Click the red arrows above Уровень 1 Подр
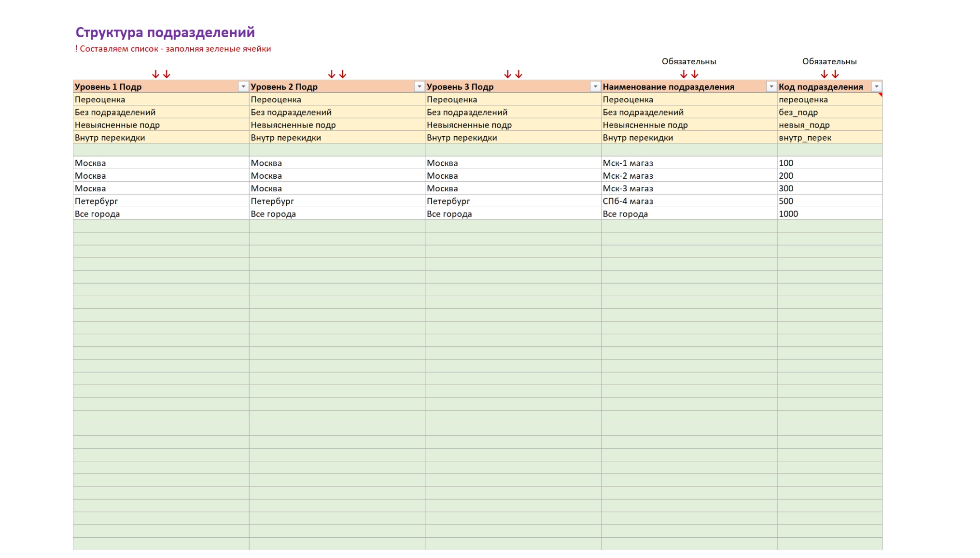The height and width of the screenshot is (558, 980). pyautogui.click(x=161, y=74)
